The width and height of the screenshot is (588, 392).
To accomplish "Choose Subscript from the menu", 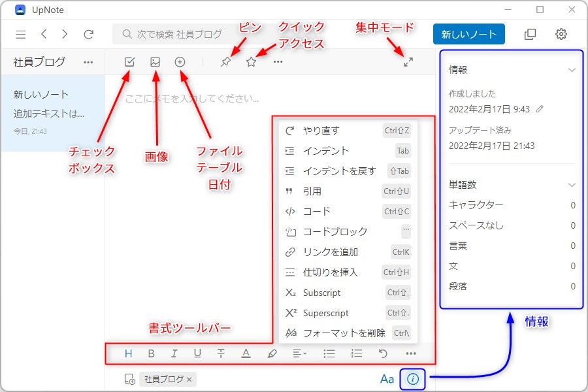I will click(x=348, y=293).
